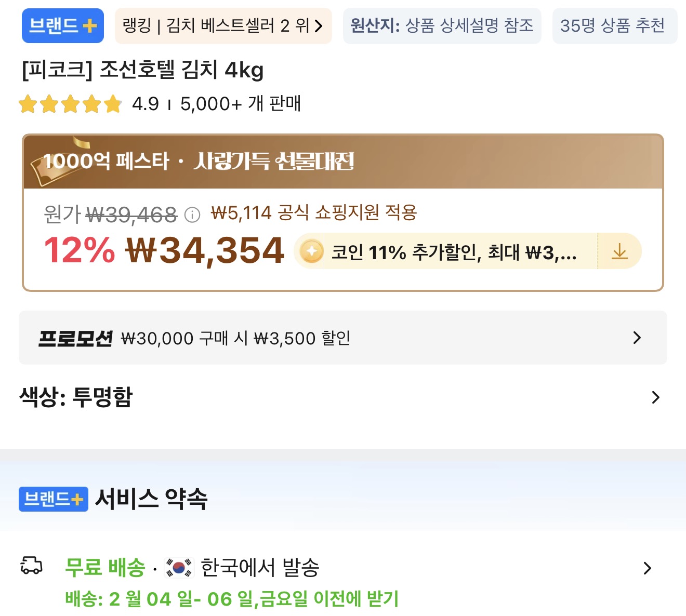The image size is (686, 616).
Task: Click the 코인 11% 추가할인 coupon
Action: click(453, 252)
